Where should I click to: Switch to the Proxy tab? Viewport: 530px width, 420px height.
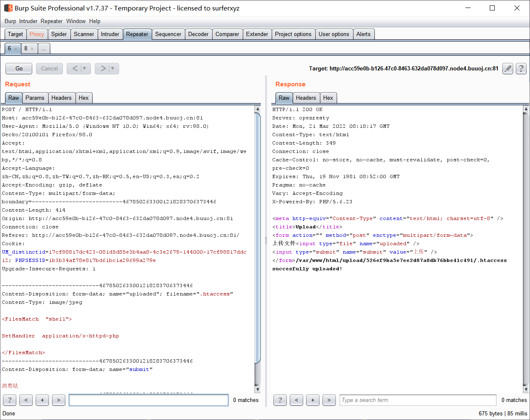click(37, 34)
